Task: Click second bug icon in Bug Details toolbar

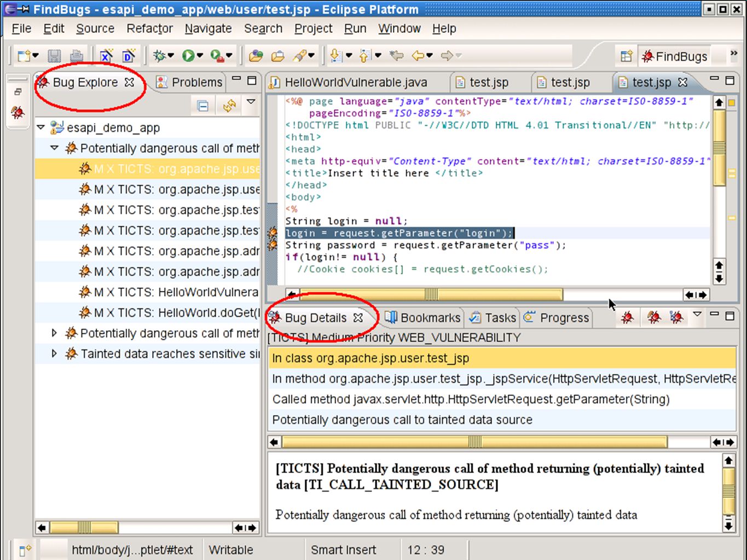Action: [653, 317]
